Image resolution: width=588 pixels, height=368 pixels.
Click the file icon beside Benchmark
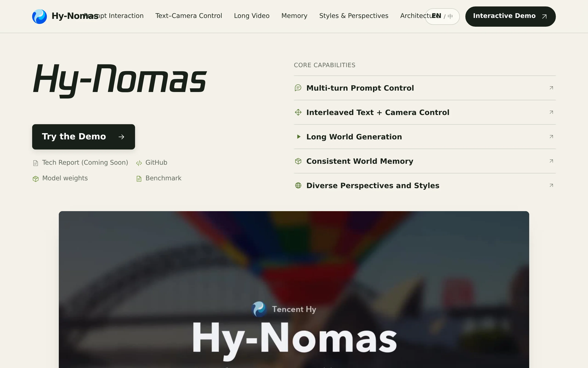point(139,179)
